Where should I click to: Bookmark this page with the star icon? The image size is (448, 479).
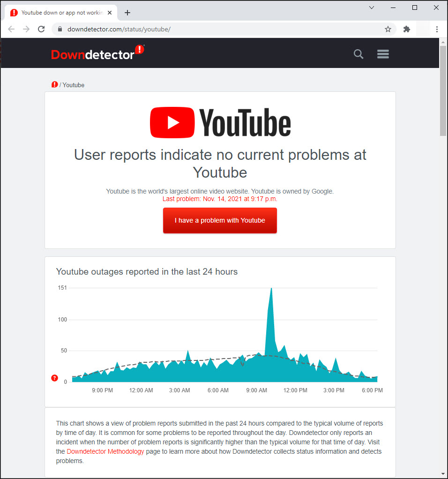[388, 29]
